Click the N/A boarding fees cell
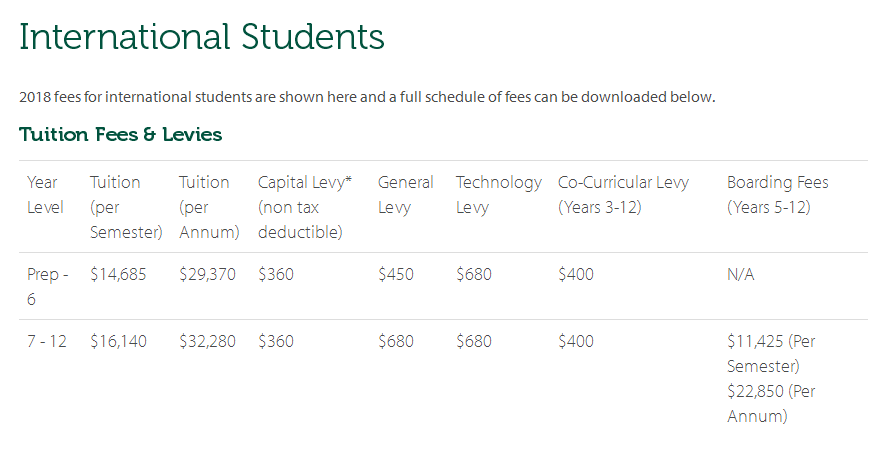 click(x=740, y=274)
